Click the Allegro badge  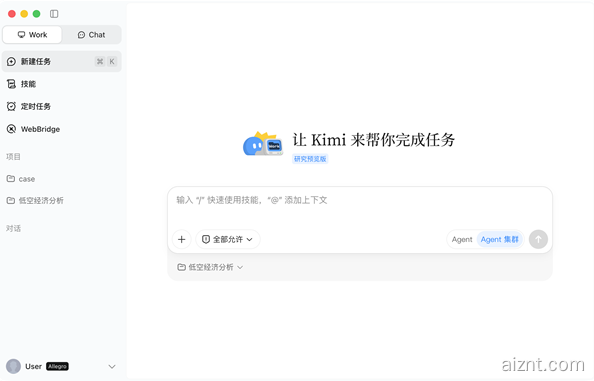(x=57, y=366)
